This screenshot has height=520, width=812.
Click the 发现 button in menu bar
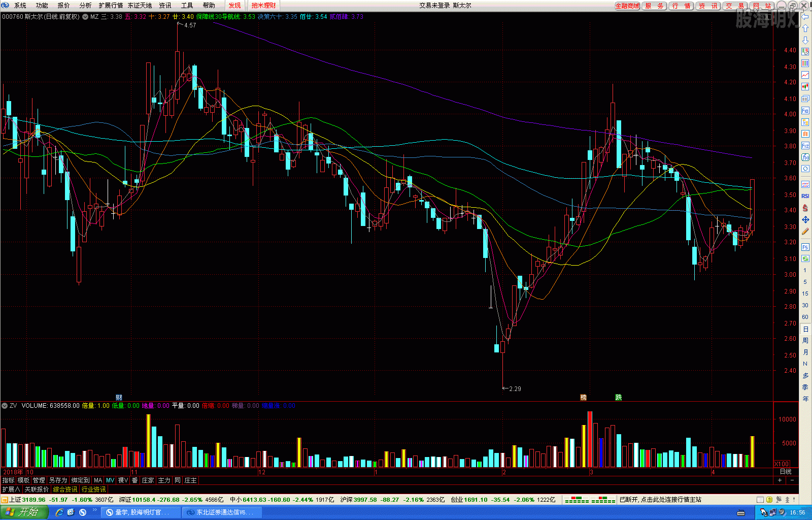pyautogui.click(x=234, y=6)
